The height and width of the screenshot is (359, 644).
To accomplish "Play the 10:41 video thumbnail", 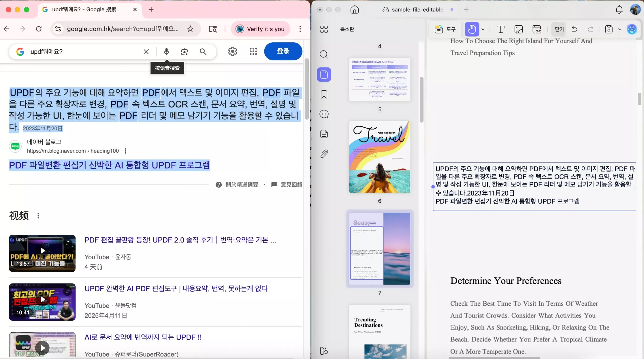I will pyautogui.click(x=42, y=302).
